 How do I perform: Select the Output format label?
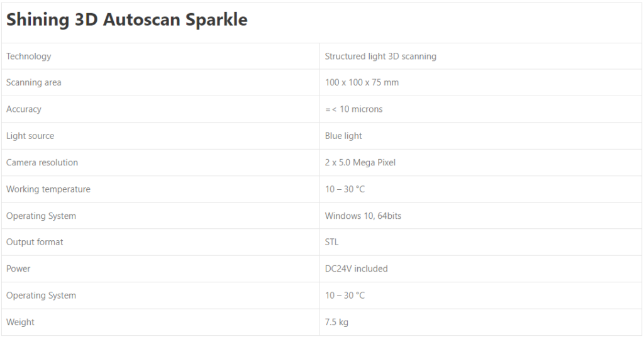[35, 242]
